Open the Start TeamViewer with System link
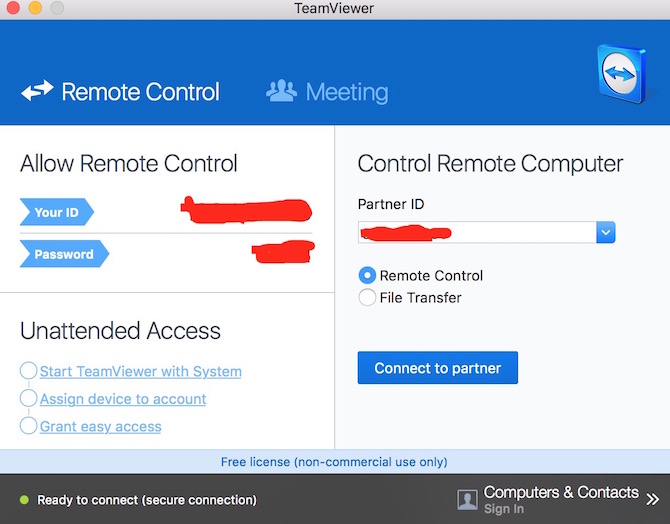The height and width of the screenshot is (524, 670). click(140, 371)
